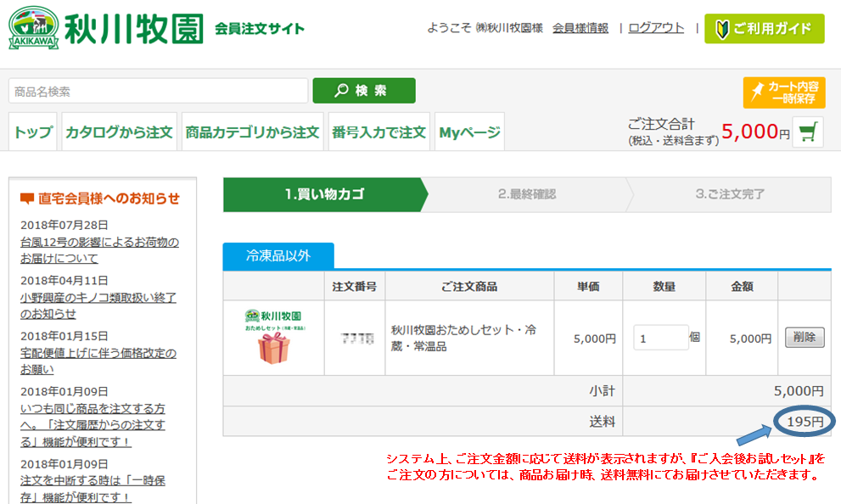841x504 pixels.
Task: Remove item with 削除 button
Action: coord(805,338)
